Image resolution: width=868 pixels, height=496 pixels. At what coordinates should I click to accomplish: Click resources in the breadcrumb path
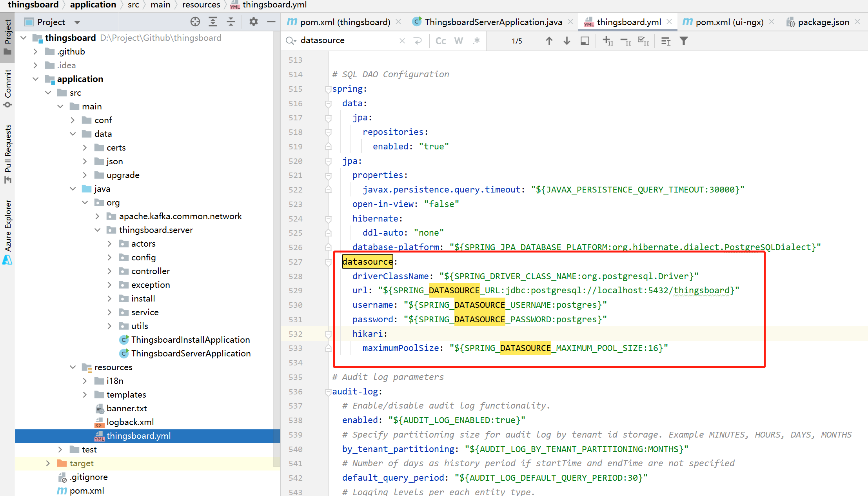click(201, 5)
